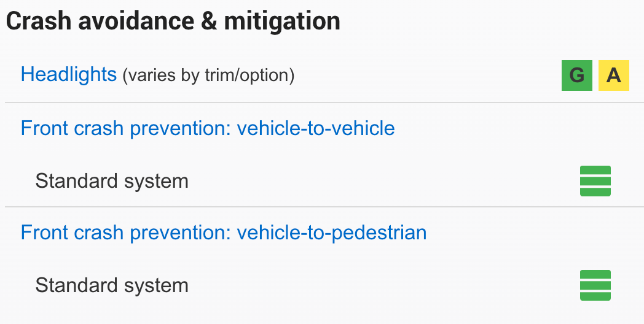Click the divider above the vehicle-to-pedestrian link
Screen dimensions: 644x324
click(324, 207)
